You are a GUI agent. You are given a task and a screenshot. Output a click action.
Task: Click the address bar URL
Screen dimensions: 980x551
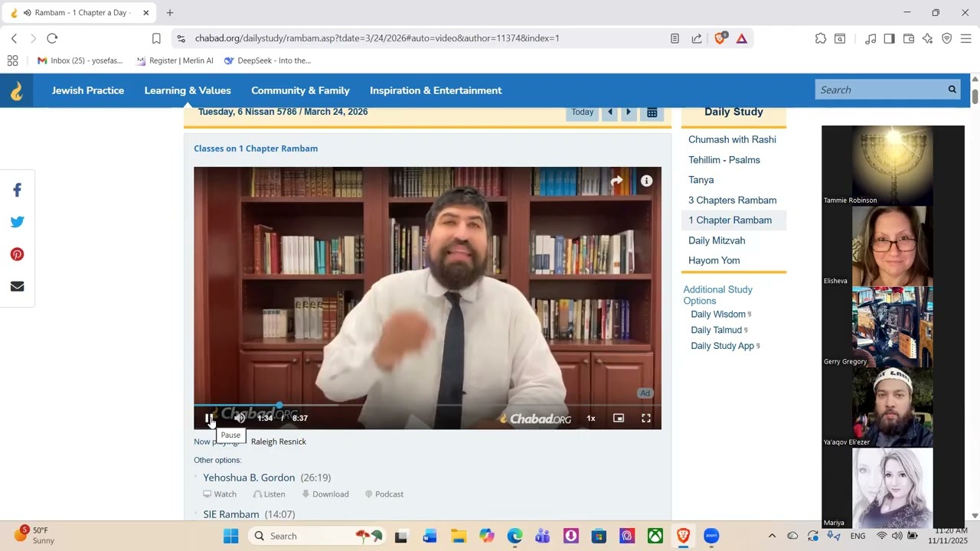(x=377, y=38)
